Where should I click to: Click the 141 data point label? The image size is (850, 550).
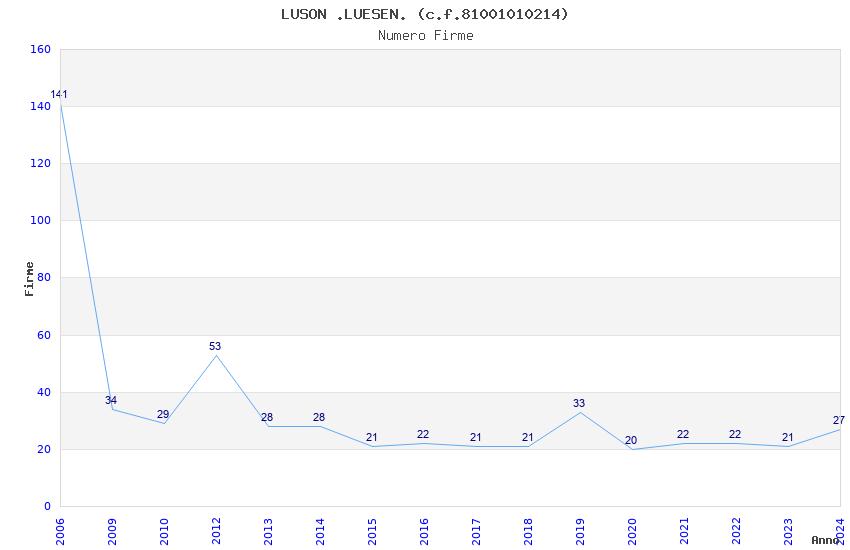(59, 94)
